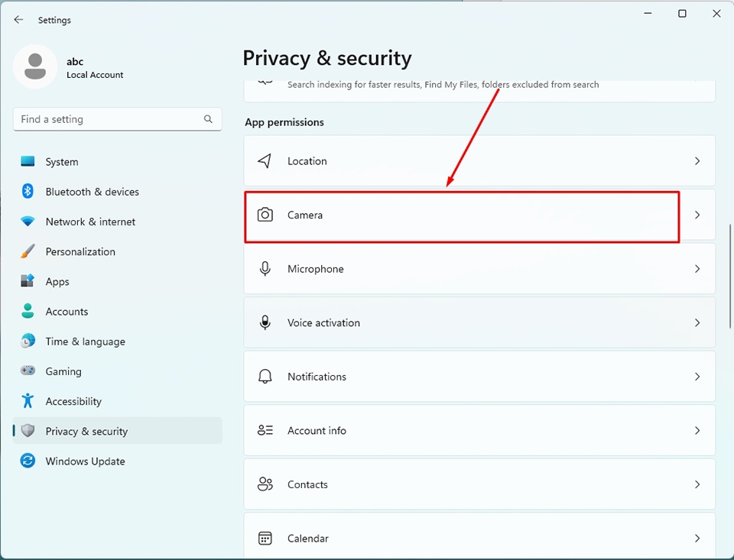
Task: Minimize the Settings window
Action: [648, 14]
